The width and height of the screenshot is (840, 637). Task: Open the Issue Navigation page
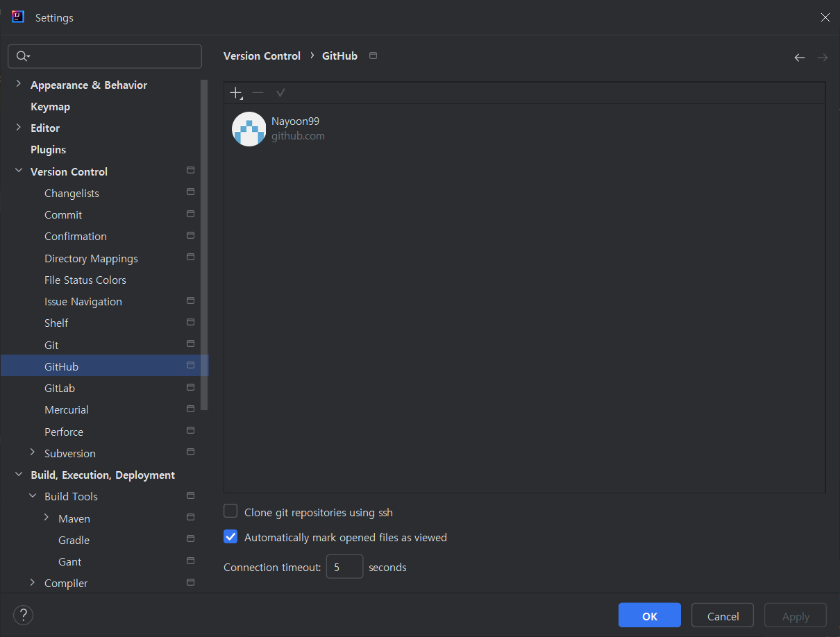pos(83,302)
